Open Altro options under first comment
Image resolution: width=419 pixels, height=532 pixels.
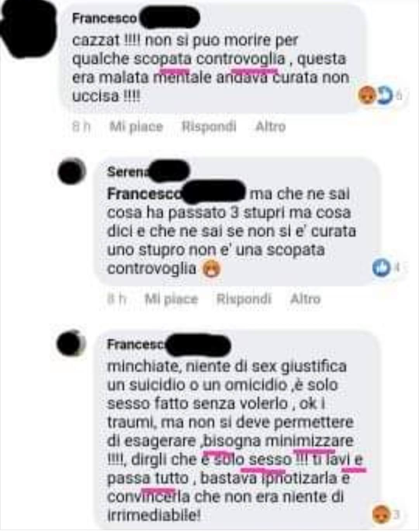271,127
